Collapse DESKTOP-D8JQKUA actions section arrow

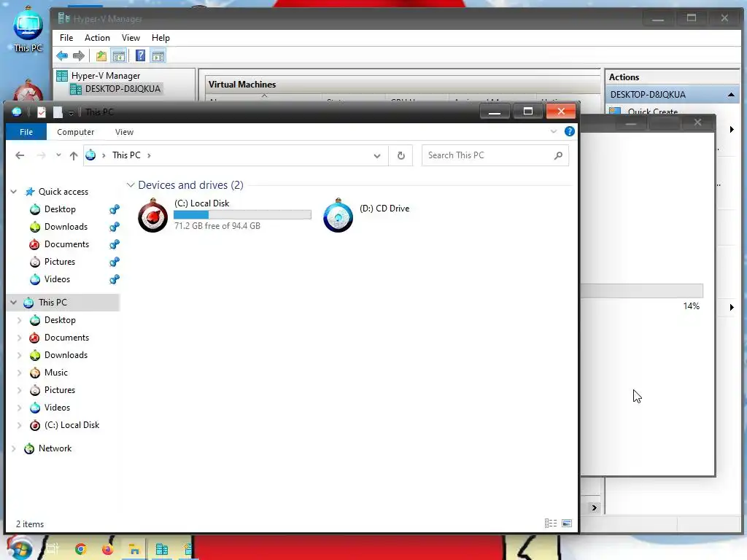[x=731, y=95]
